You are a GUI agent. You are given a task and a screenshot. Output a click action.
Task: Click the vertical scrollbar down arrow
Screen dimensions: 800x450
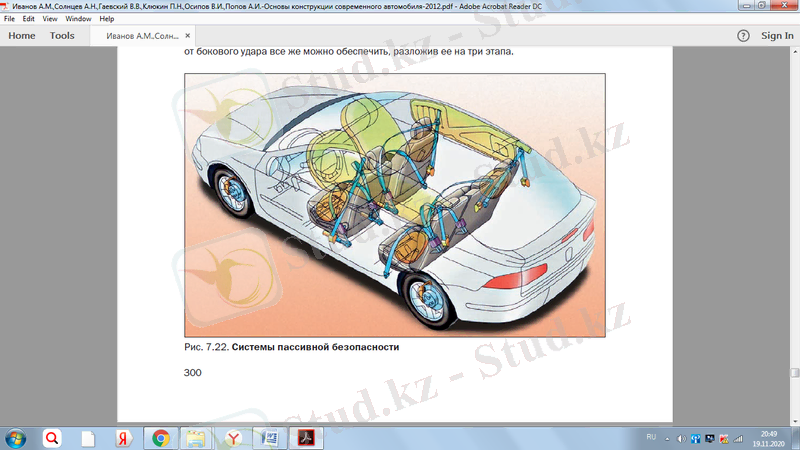click(x=795, y=422)
